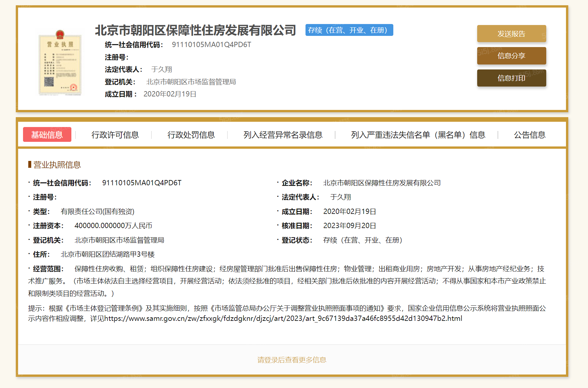Click 法定代表人 value 于久翔 in license info
The height and width of the screenshot is (388, 588).
tap(340, 197)
